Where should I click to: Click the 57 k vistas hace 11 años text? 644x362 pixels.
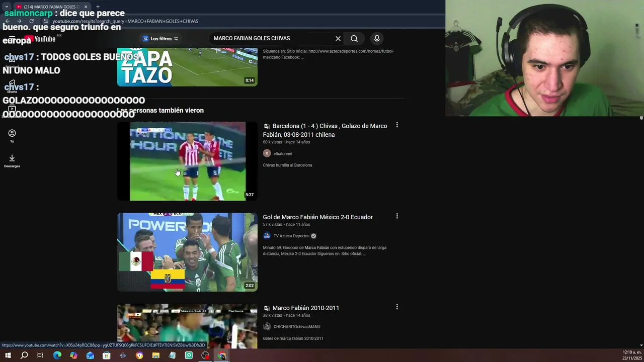pos(286,224)
